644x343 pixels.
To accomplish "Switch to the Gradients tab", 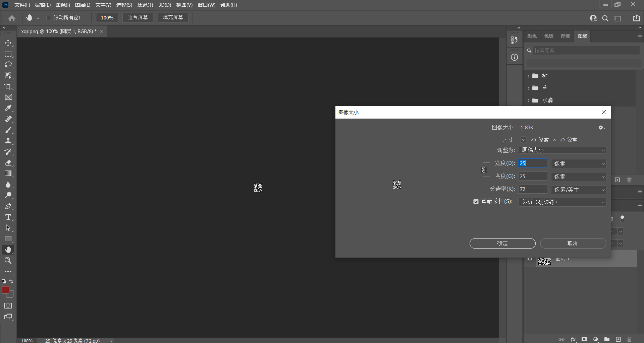I will 566,36.
